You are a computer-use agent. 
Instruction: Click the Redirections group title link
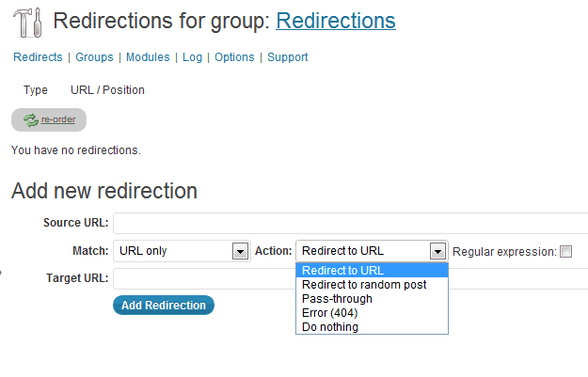point(336,21)
